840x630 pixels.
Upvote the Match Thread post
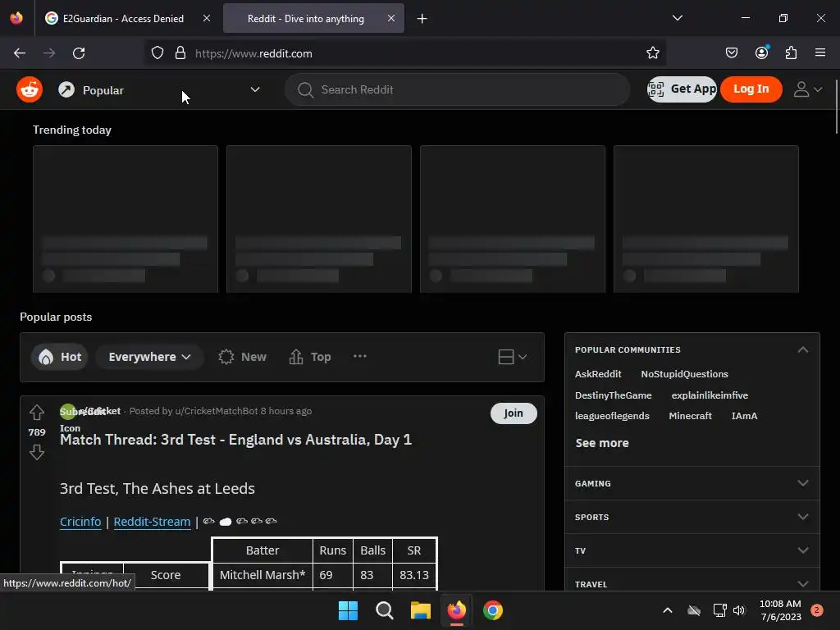36,413
